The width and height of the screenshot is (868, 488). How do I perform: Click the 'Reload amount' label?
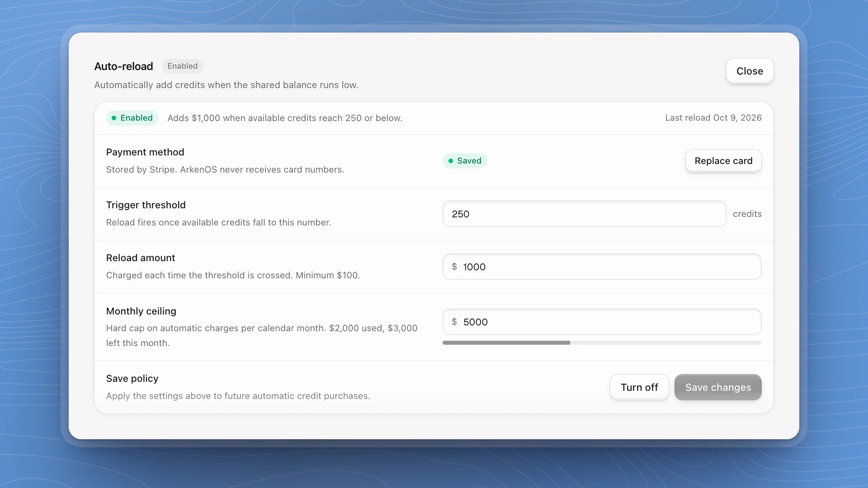pyautogui.click(x=141, y=258)
